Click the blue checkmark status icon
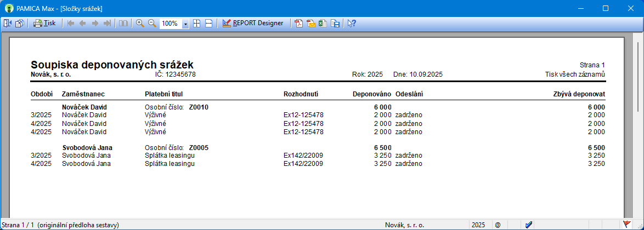 (x=528, y=224)
